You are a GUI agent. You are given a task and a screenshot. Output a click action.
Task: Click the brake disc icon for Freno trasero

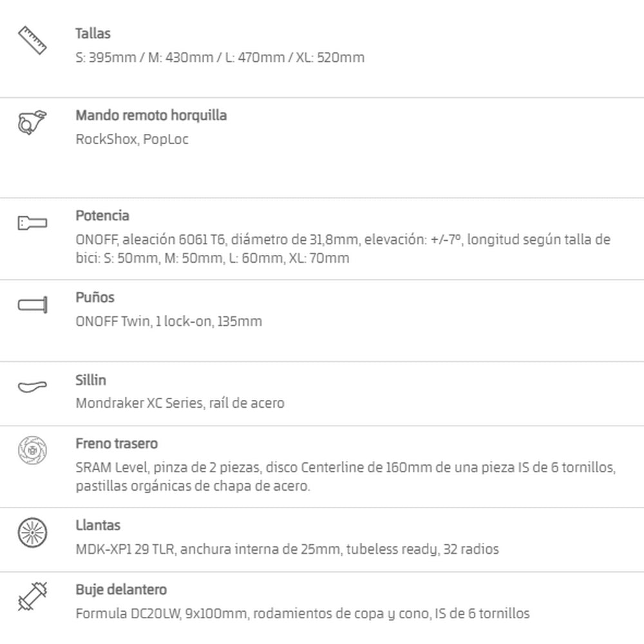tap(32, 450)
